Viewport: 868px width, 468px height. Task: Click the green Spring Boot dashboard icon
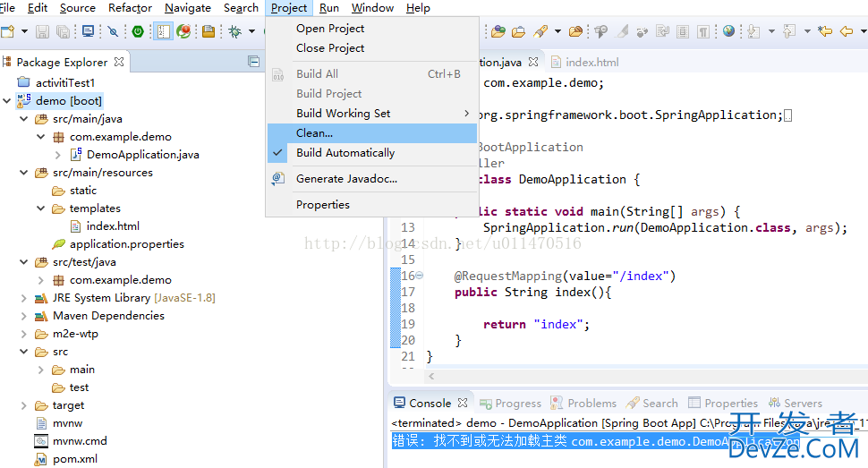pyautogui.click(x=138, y=31)
